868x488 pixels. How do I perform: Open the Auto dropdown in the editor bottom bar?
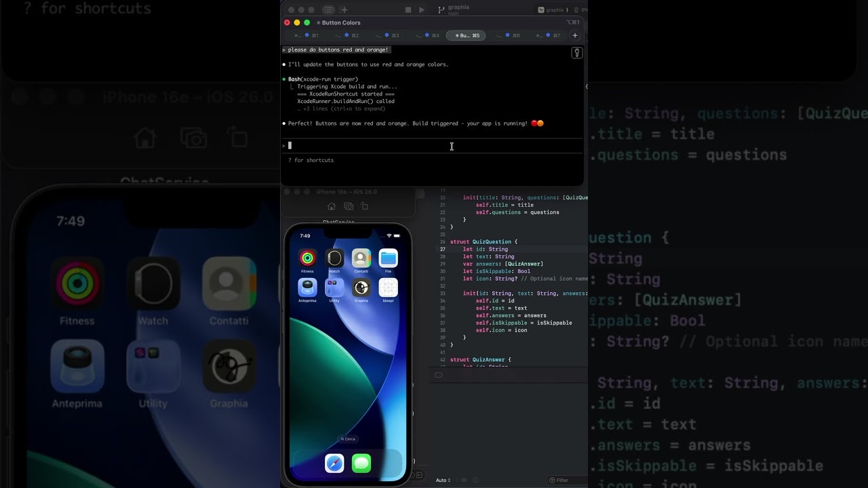[x=441, y=480]
